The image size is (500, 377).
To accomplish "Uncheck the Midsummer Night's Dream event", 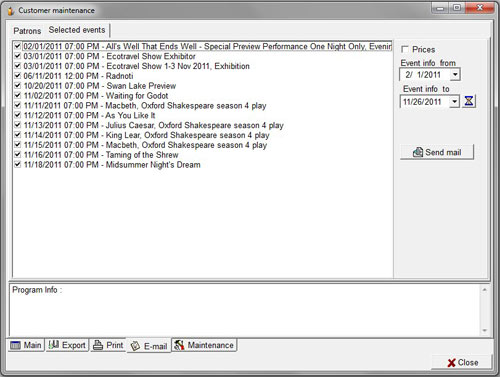I will pyautogui.click(x=18, y=164).
